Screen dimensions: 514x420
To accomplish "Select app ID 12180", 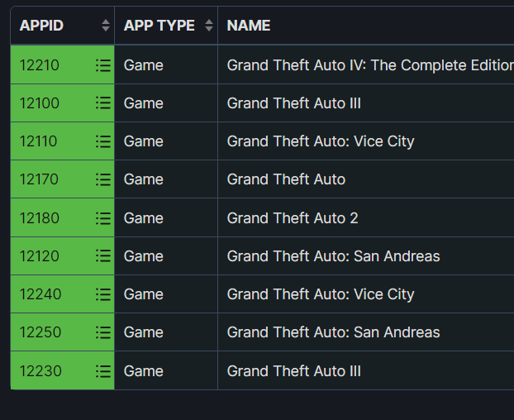I will [x=40, y=218].
